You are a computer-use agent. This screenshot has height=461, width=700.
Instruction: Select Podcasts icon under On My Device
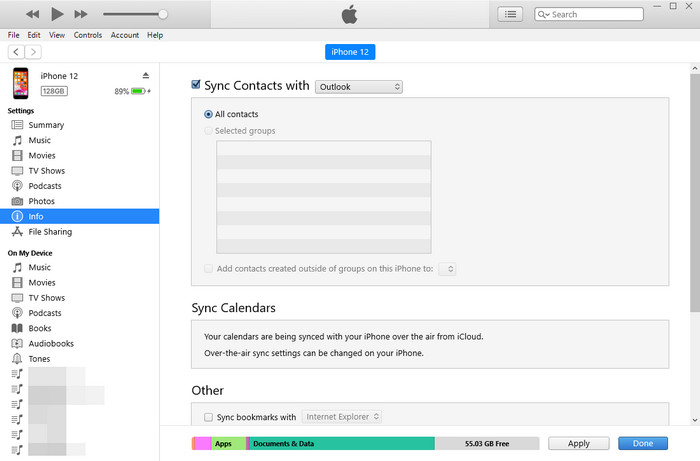pos(17,313)
